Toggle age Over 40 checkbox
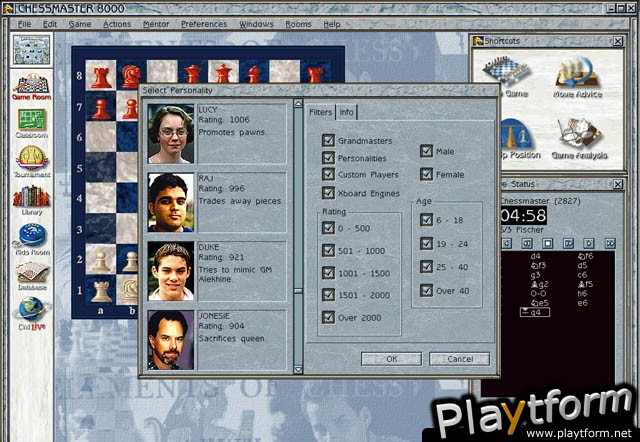Image resolution: width=640 pixels, height=442 pixels. click(x=427, y=291)
